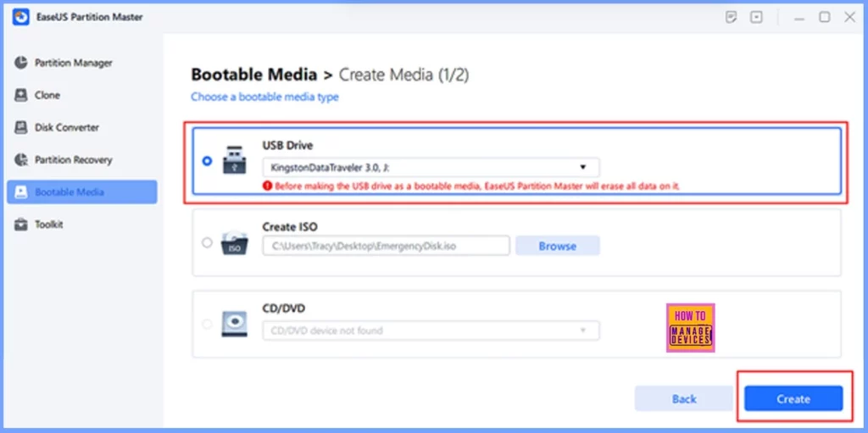Click the 'USB Drive' option label
This screenshot has width=868, height=433.
click(x=287, y=146)
